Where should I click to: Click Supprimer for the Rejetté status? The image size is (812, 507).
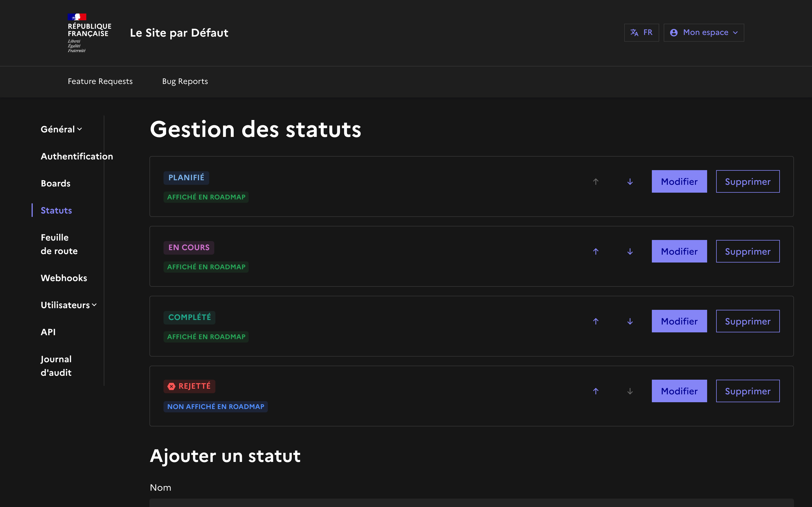coord(747,391)
